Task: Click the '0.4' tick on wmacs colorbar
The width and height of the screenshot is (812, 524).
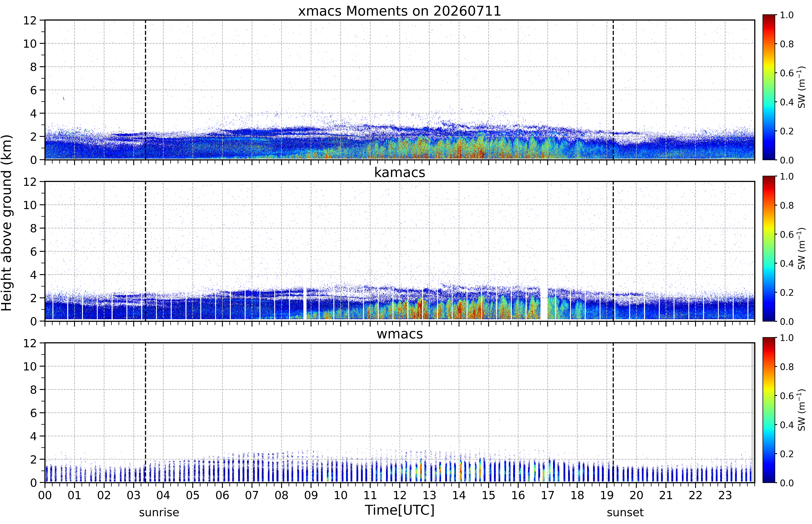Action: coord(787,425)
